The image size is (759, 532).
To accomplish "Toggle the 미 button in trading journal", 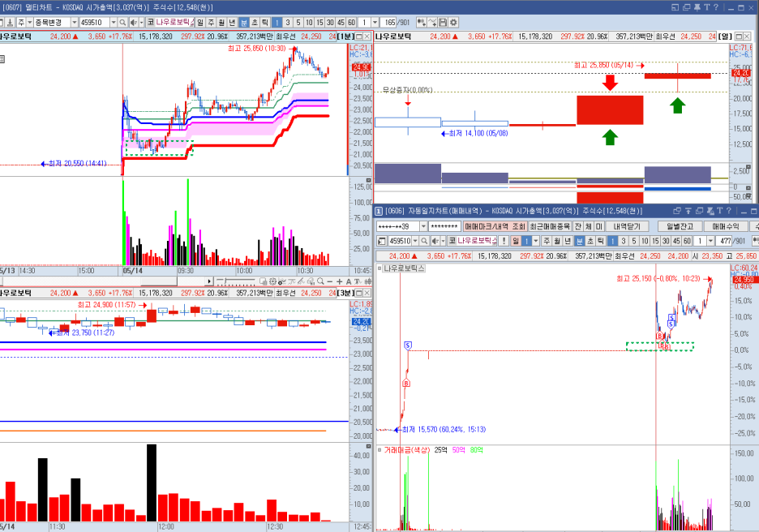I will point(599,226).
